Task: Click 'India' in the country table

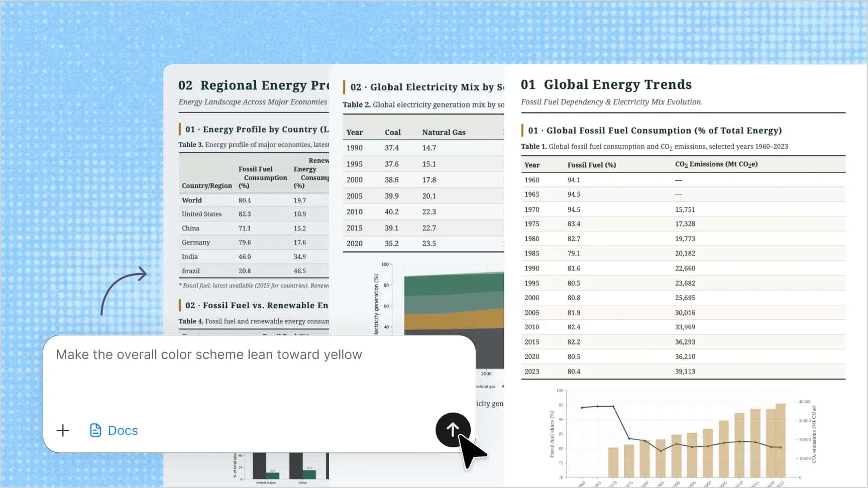Action: [190, 257]
